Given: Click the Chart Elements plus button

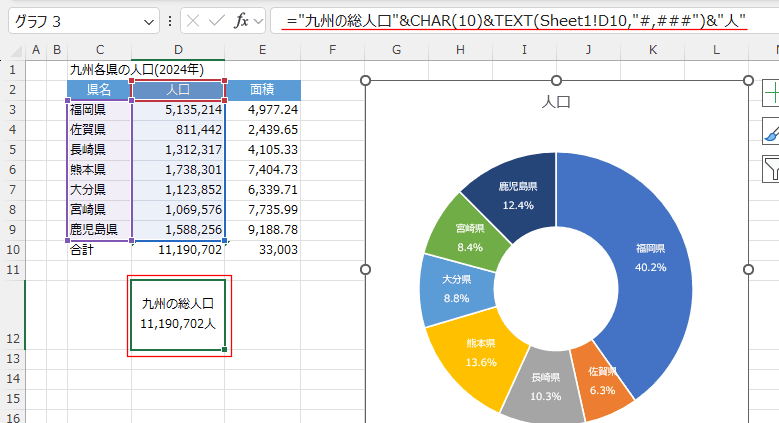Looking at the screenshot, I should (x=771, y=93).
